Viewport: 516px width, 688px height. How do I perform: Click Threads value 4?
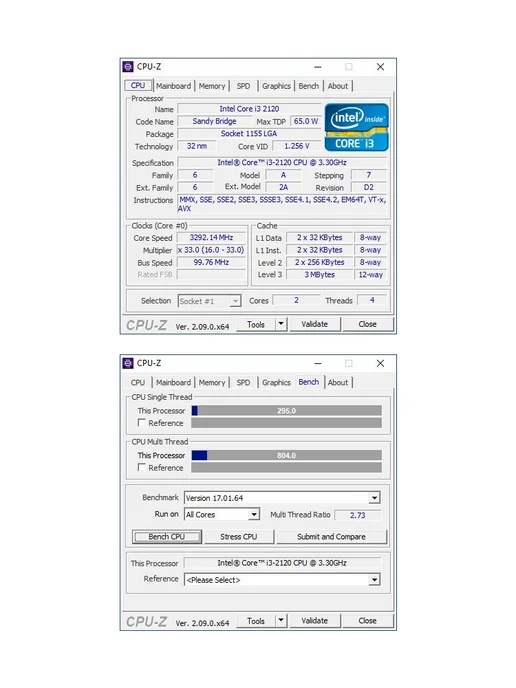pos(372,300)
